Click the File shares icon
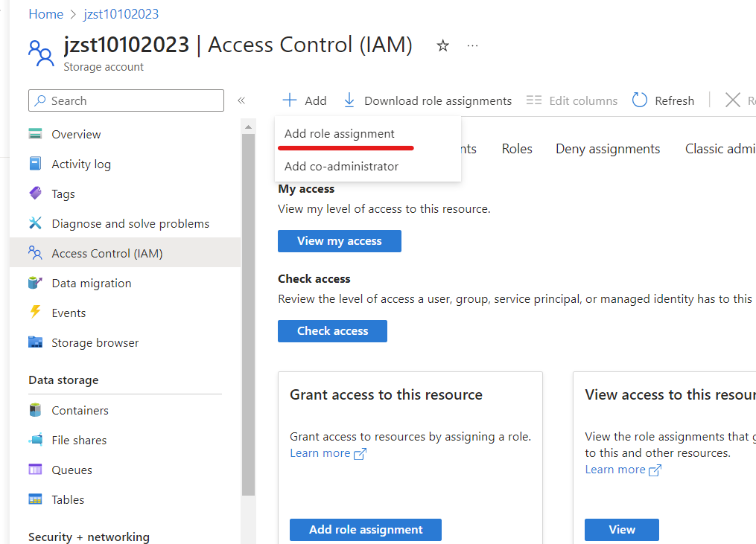This screenshot has width=756, height=544. click(x=35, y=439)
